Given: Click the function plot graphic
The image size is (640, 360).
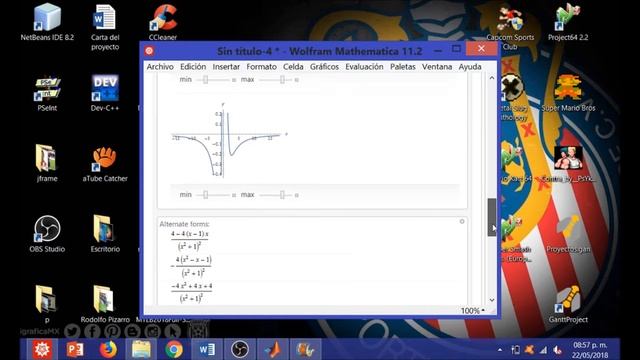Looking at the screenshot, I should (x=229, y=140).
